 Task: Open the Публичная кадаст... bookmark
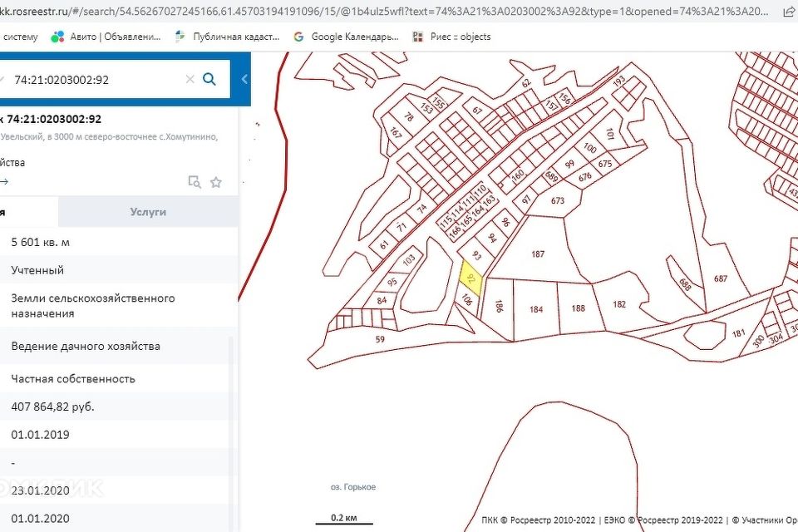(x=228, y=37)
